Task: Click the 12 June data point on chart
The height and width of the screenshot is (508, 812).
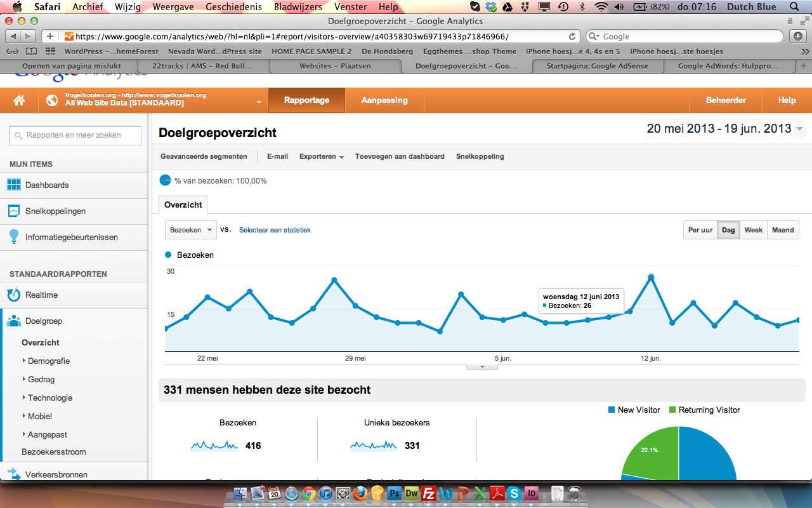Action: (651, 277)
